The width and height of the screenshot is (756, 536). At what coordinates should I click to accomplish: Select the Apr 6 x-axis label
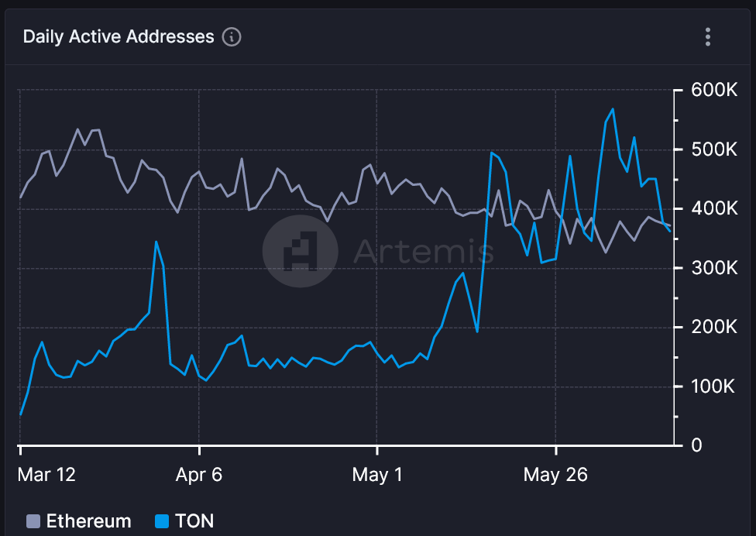click(x=198, y=475)
